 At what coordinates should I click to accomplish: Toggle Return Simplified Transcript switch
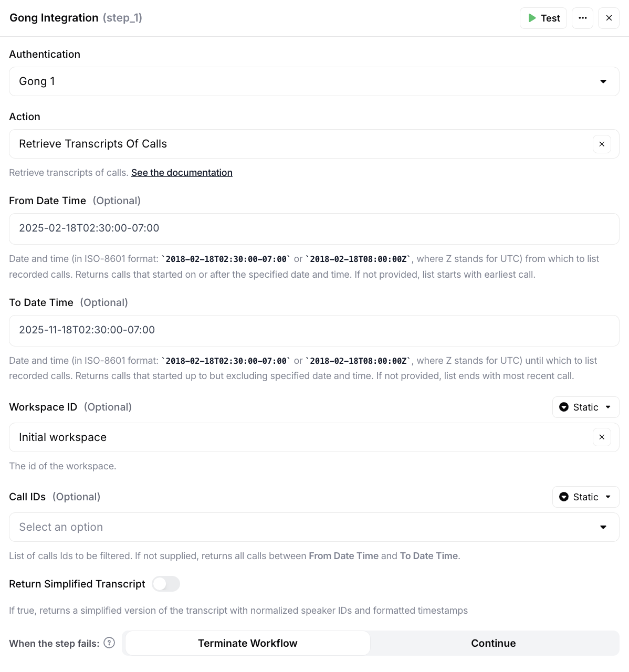point(166,584)
